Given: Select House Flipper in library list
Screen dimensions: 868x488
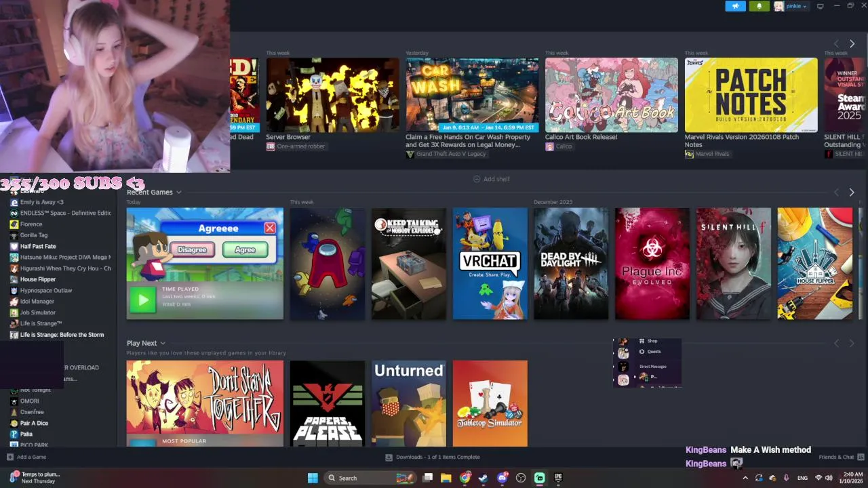Looking at the screenshot, I should pyautogui.click(x=38, y=279).
